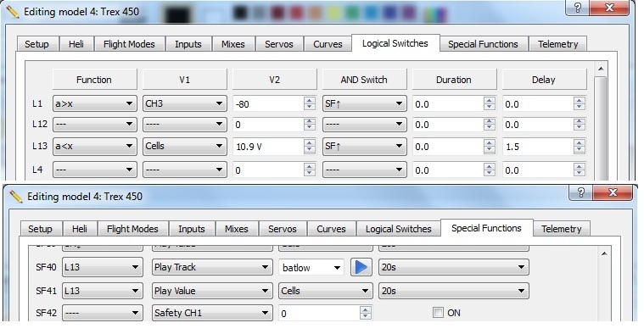Decrease the L1 V2 value with the down arrow
The image size is (644, 334).
click(x=309, y=107)
